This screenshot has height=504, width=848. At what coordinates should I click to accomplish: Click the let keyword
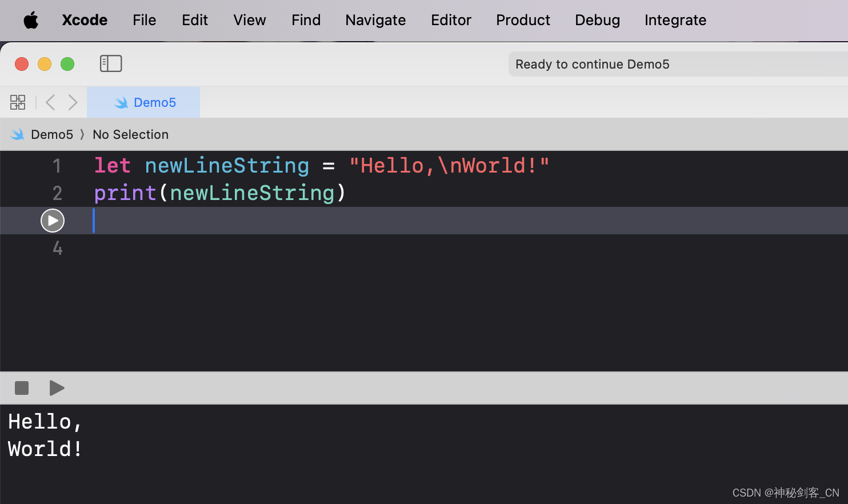click(113, 166)
